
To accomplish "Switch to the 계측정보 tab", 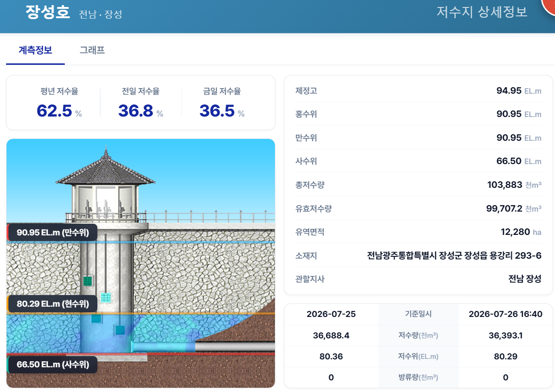I will click(x=35, y=50).
